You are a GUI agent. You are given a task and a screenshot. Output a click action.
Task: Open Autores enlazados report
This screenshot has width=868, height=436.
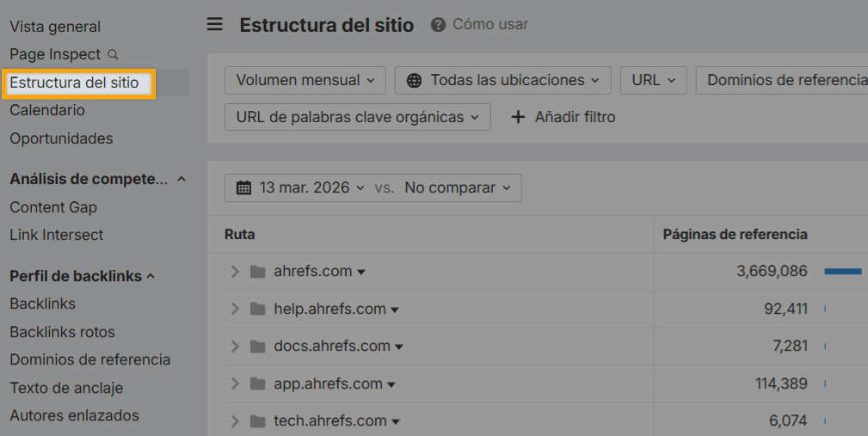pos(74,415)
